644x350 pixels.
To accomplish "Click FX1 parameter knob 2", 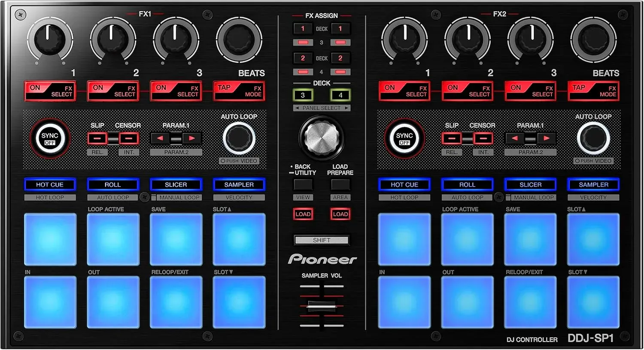I will click(x=113, y=39).
